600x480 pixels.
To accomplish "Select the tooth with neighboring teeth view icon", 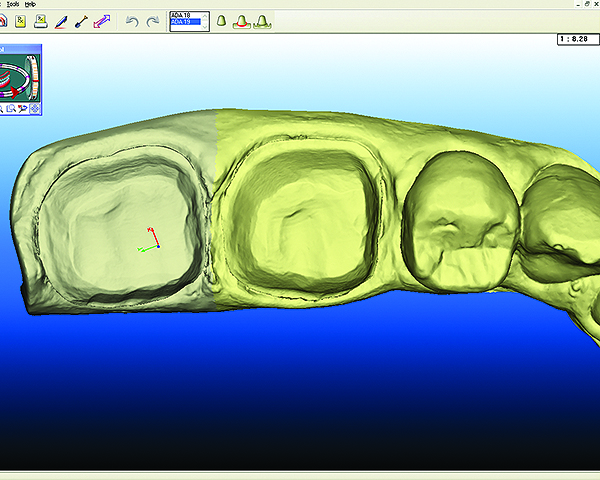I will click(261, 21).
